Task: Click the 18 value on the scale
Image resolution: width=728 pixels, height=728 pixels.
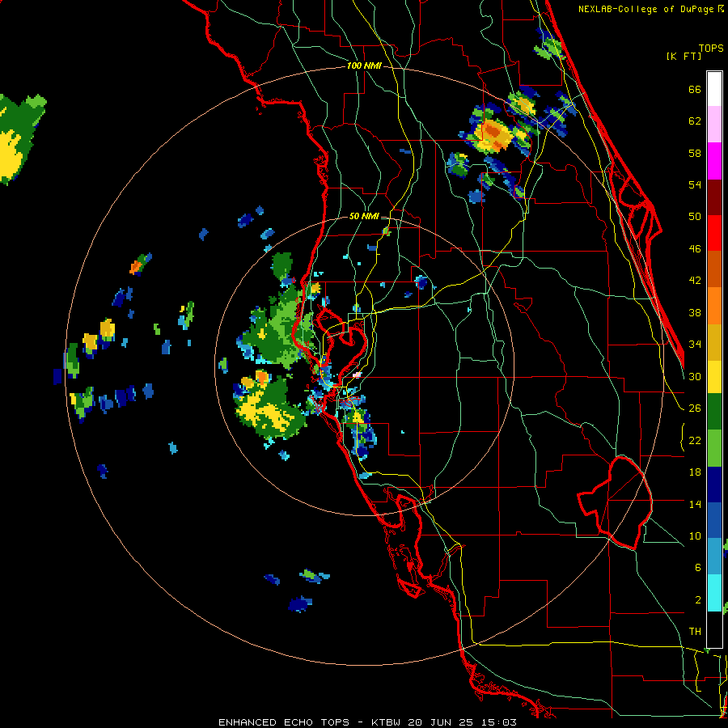Action: coord(695,472)
